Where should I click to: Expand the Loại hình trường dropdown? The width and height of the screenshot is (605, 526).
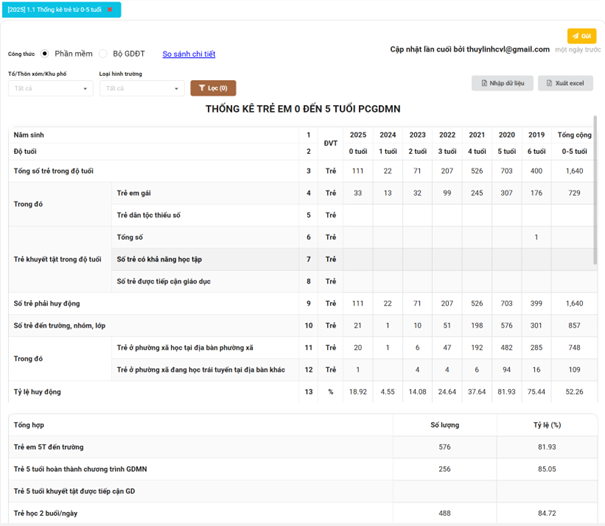[140, 89]
